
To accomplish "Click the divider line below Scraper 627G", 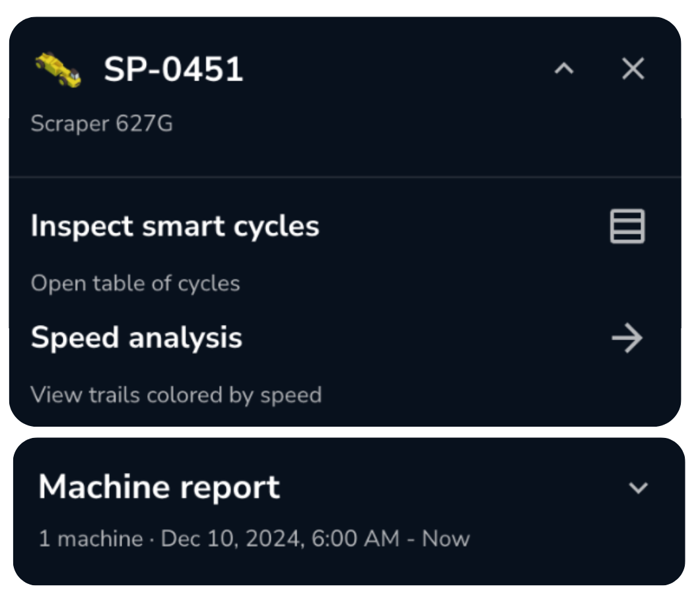I will (345, 177).
